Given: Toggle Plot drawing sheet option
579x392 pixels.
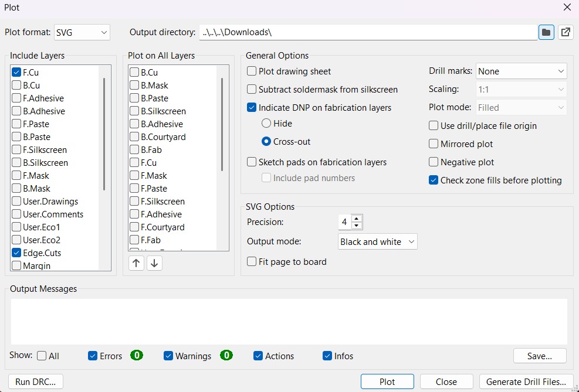Looking at the screenshot, I should pos(252,71).
